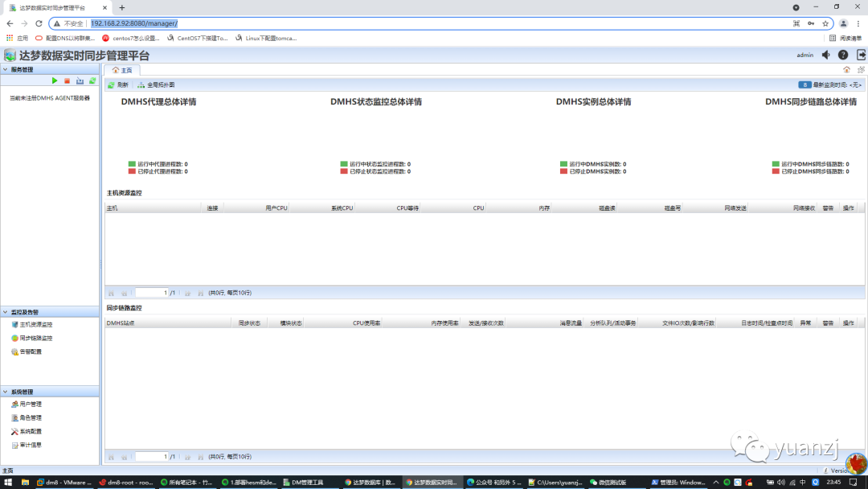Open 主机资源监控 in sidebar

pyautogui.click(x=32, y=324)
